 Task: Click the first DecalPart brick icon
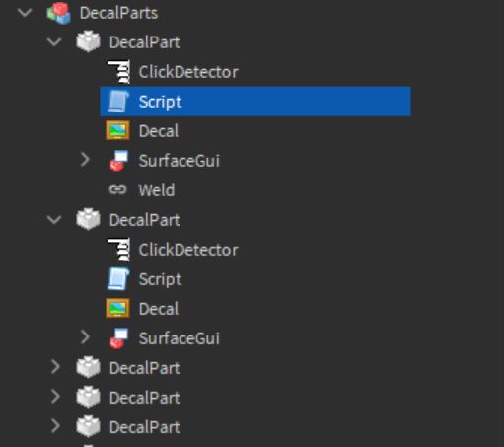[x=88, y=41]
